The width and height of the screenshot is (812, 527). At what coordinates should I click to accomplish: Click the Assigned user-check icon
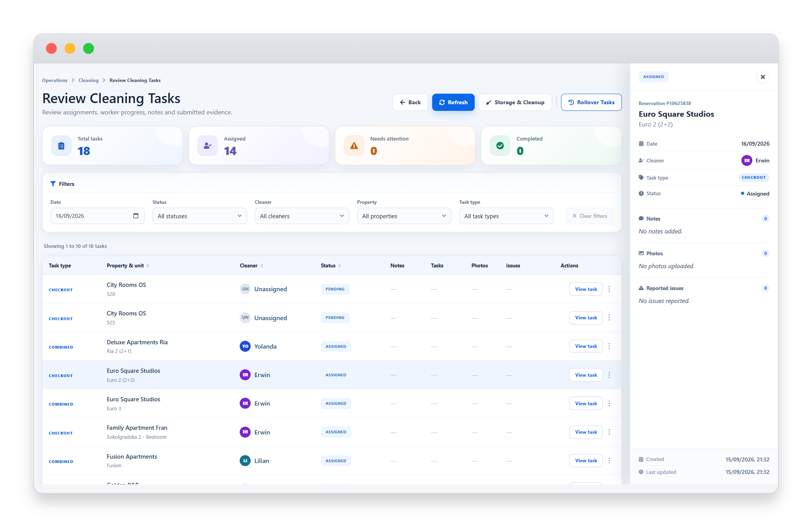[x=208, y=146]
